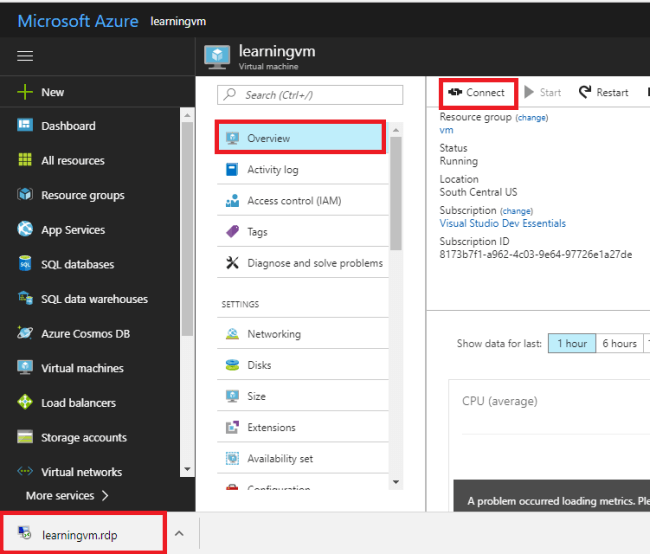The width and height of the screenshot is (650, 554).
Task: Click the Start button
Action: 543,92
